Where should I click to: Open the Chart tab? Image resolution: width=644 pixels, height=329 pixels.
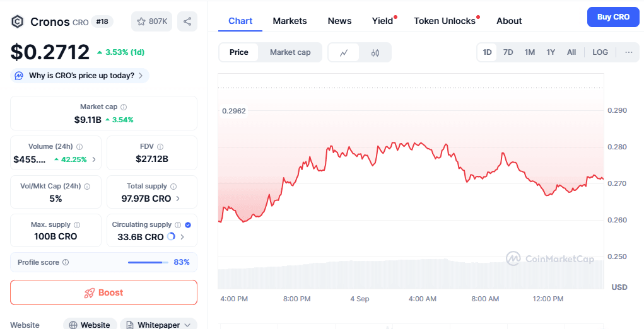click(x=240, y=21)
